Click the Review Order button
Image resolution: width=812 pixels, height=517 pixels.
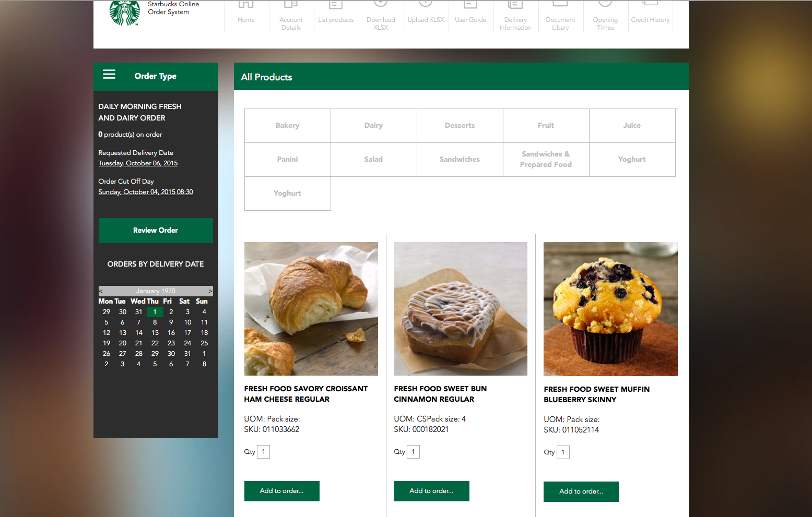coord(156,230)
